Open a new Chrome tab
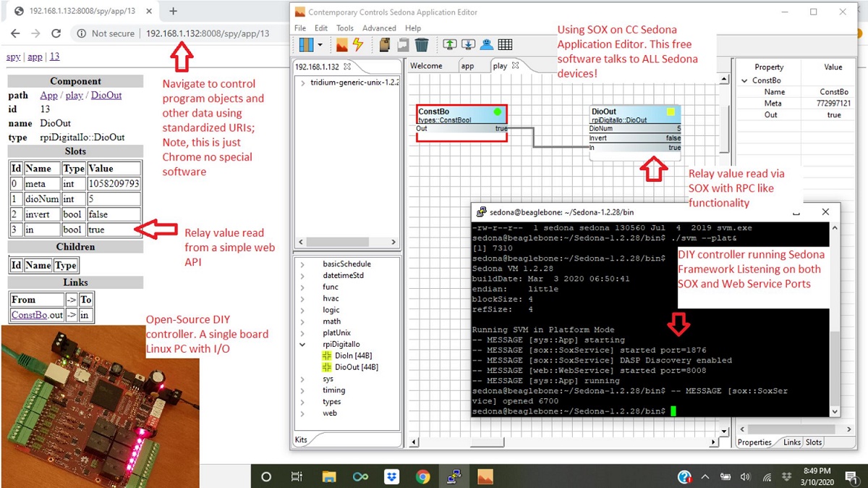This screenshot has height=488, width=868. click(x=174, y=12)
